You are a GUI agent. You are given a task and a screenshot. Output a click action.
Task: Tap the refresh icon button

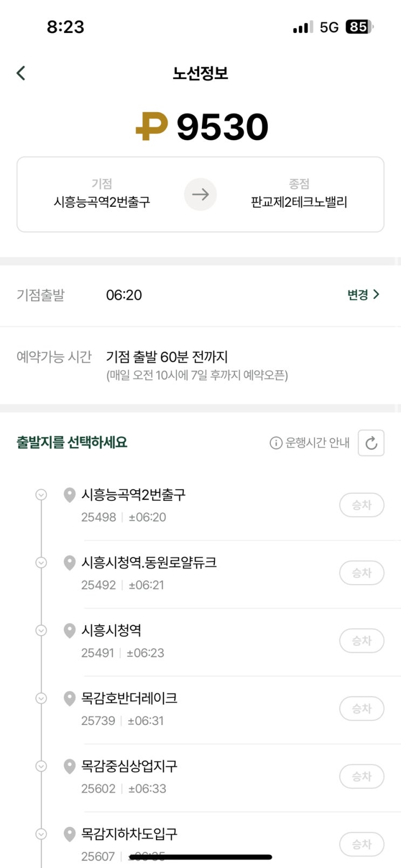point(371,443)
